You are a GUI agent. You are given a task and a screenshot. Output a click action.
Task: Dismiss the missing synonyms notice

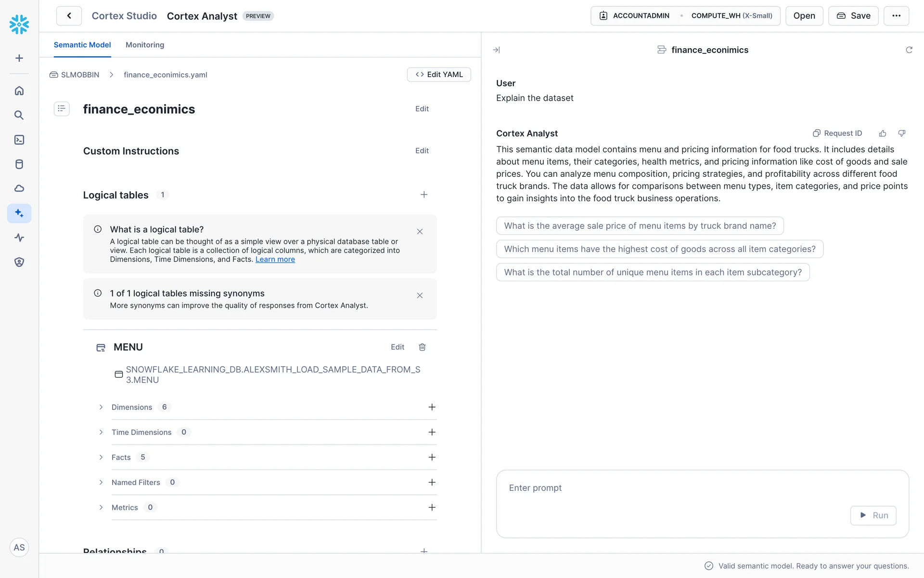pyautogui.click(x=420, y=296)
